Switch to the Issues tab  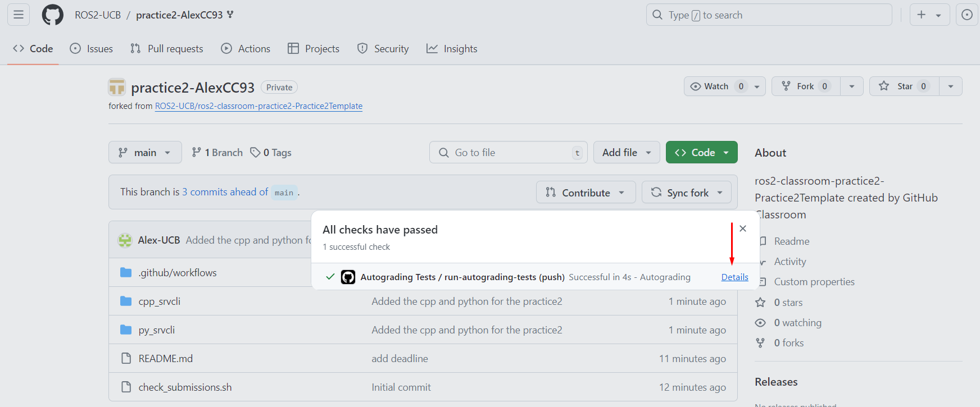point(92,49)
